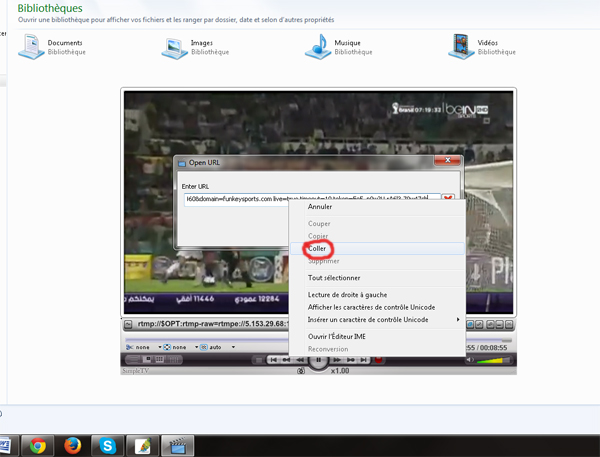
Task: Choose Tout sélectionner in the menu
Action: [x=377, y=278]
